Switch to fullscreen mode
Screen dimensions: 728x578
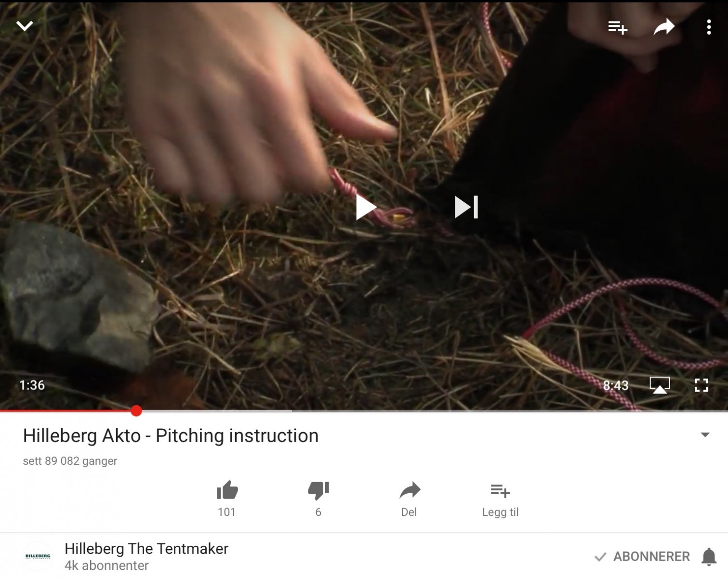pyautogui.click(x=702, y=385)
